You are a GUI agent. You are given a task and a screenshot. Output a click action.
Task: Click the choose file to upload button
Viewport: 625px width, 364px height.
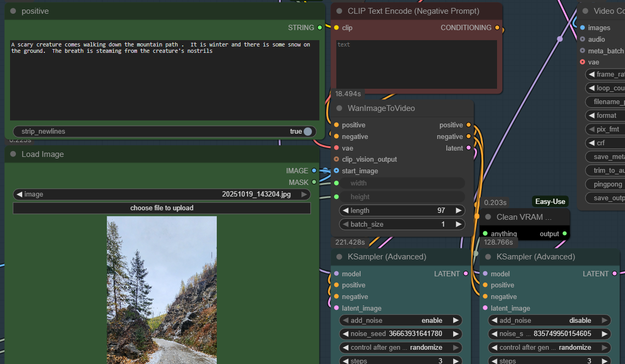click(162, 208)
